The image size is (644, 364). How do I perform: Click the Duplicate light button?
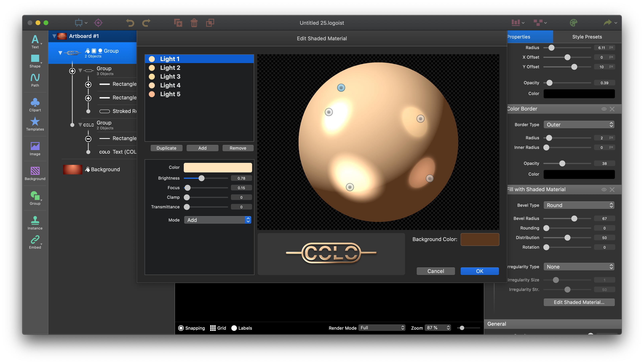tap(166, 148)
